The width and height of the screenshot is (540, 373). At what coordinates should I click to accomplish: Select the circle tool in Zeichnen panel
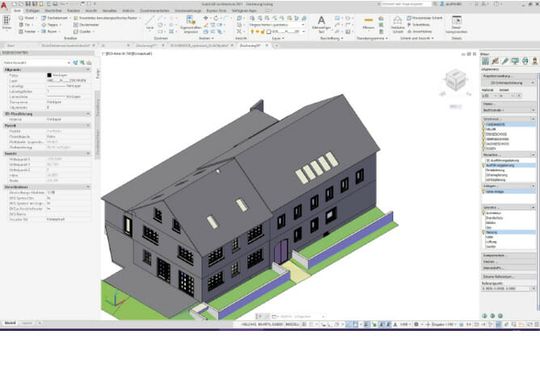[x=161, y=25]
